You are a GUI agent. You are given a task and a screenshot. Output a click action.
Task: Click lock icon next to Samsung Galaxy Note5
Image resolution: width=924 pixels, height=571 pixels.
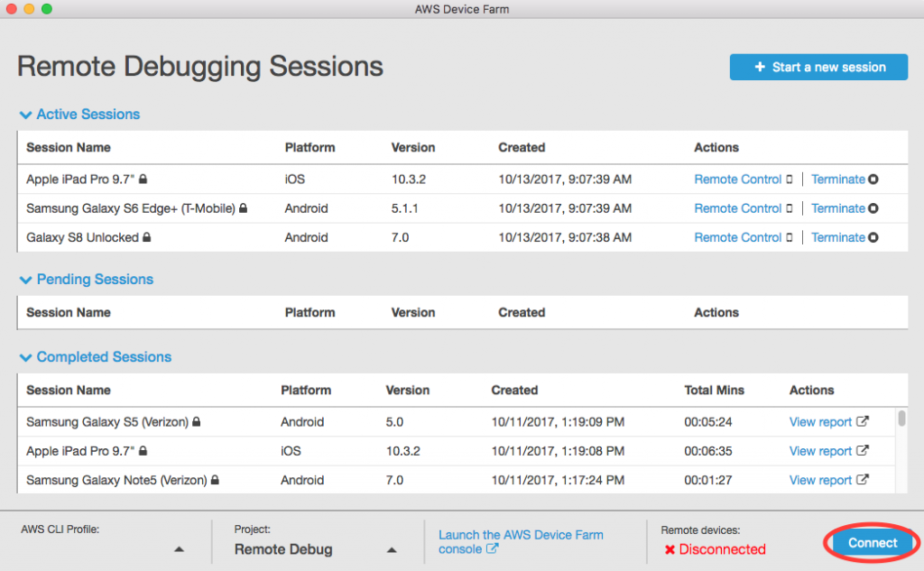click(x=215, y=480)
